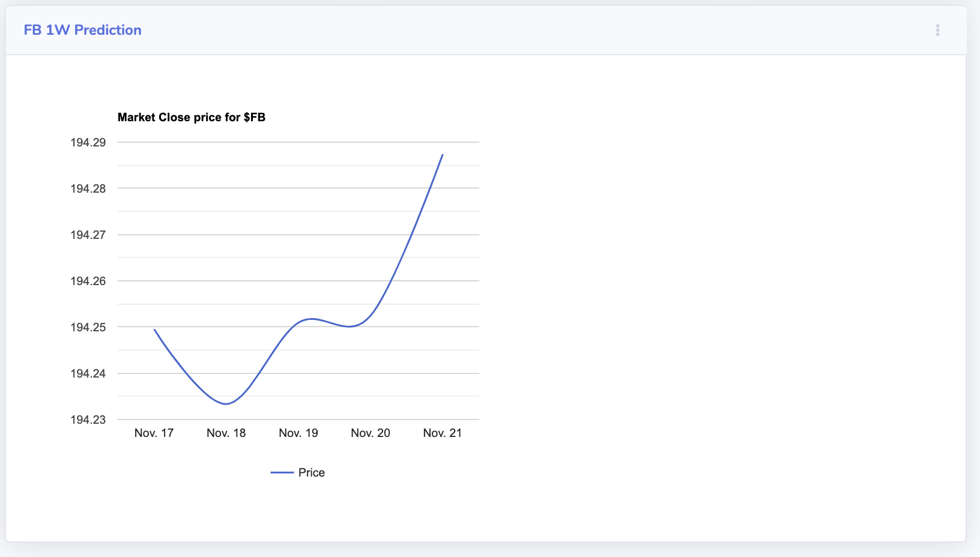Click the 194.27 y-axis value

[x=88, y=235]
